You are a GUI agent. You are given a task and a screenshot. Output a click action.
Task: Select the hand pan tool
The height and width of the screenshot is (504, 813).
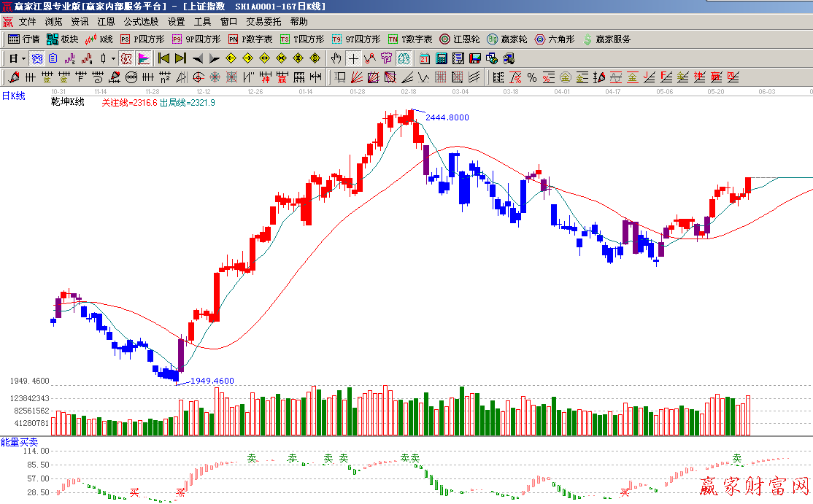tap(336, 58)
